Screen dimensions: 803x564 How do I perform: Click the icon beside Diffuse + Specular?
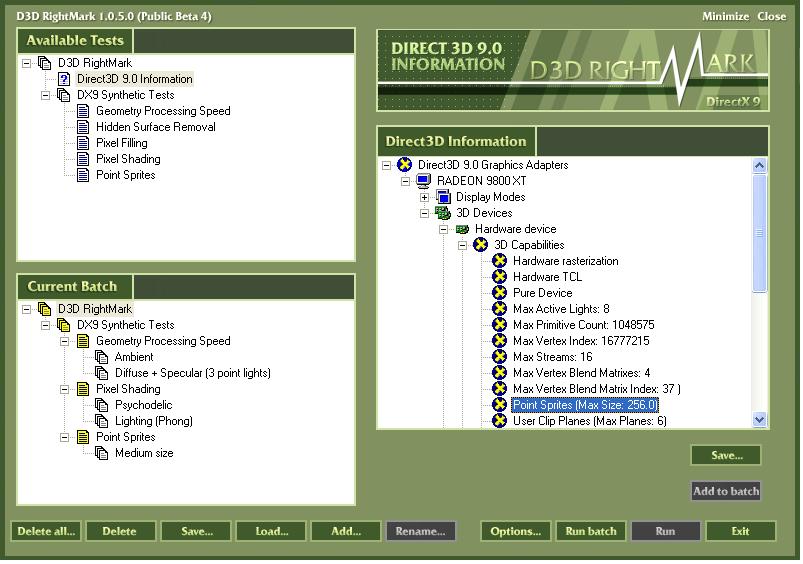click(101, 373)
